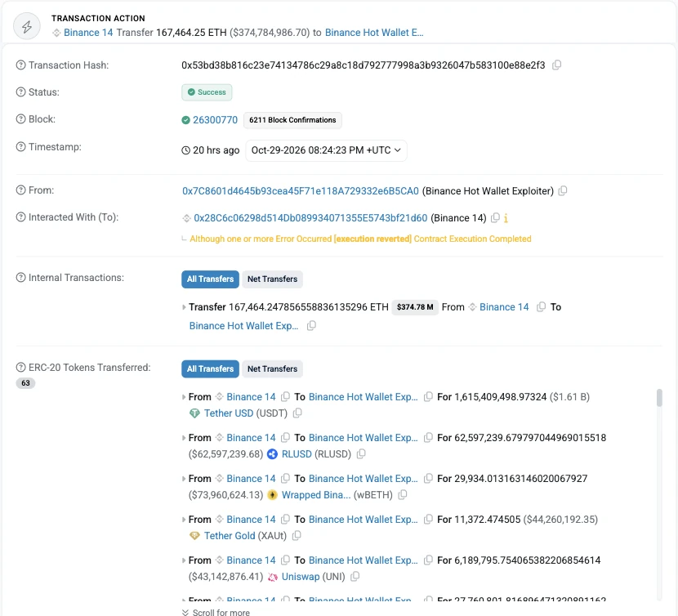The image size is (678, 616).
Task: Open help icon for Status
Action: [20, 92]
